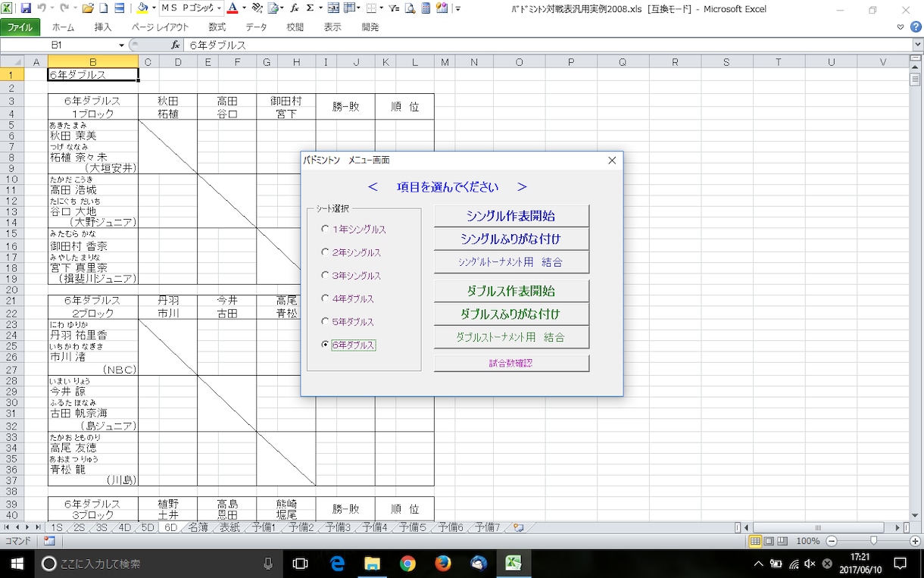Create a new blank workbook
Screen dimensions: 924x578
click(x=105, y=9)
